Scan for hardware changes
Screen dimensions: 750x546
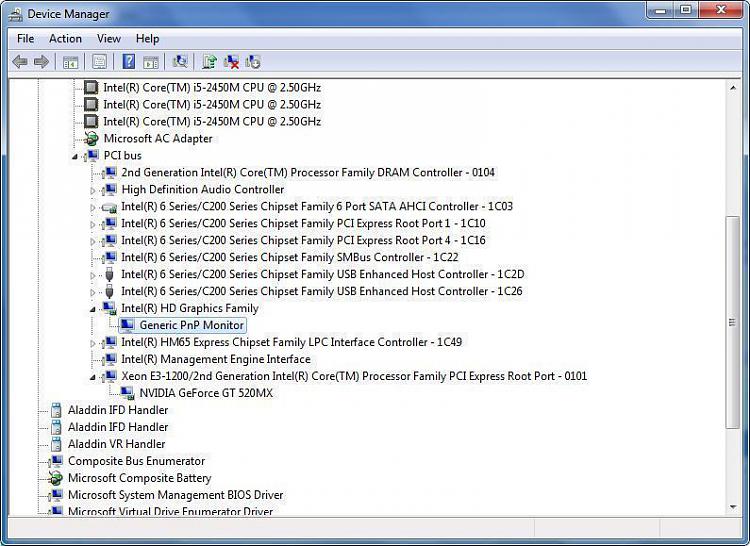click(x=180, y=61)
